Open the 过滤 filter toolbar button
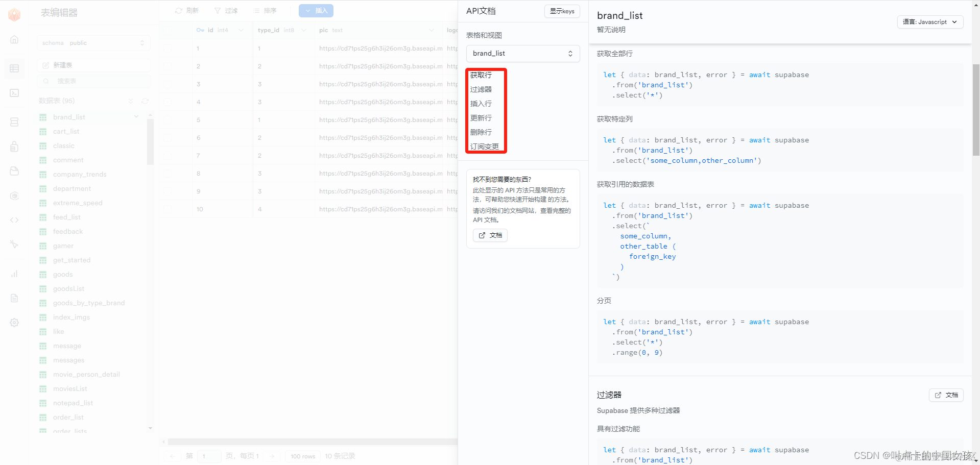This screenshot has width=980, height=465. coord(226,11)
